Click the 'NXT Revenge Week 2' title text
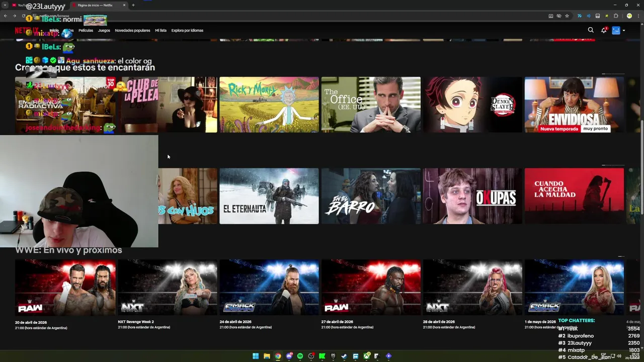This screenshot has height=362, width=644. [x=136, y=322]
